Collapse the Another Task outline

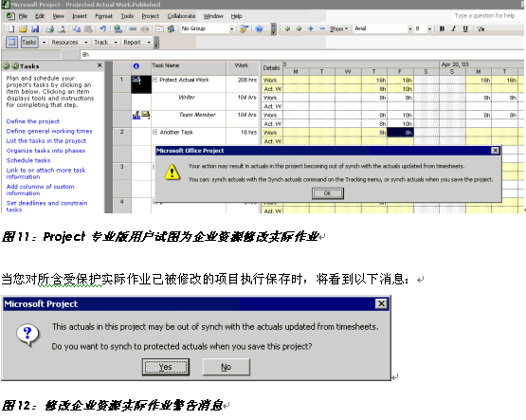pos(155,132)
